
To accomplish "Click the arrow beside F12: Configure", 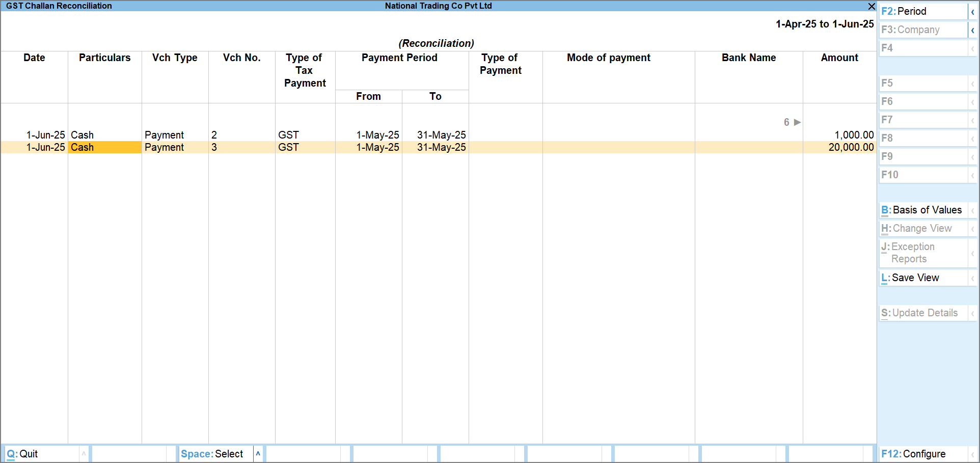I will pyautogui.click(x=972, y=454).
